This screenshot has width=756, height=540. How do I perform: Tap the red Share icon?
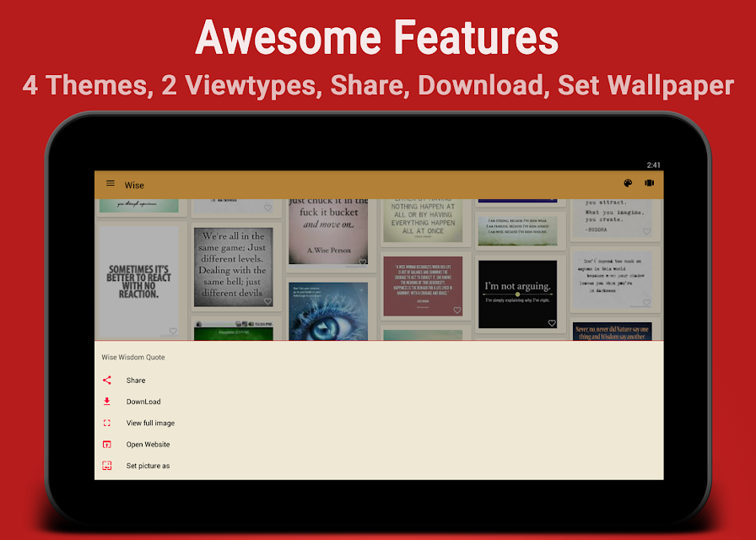click(107, 380)
